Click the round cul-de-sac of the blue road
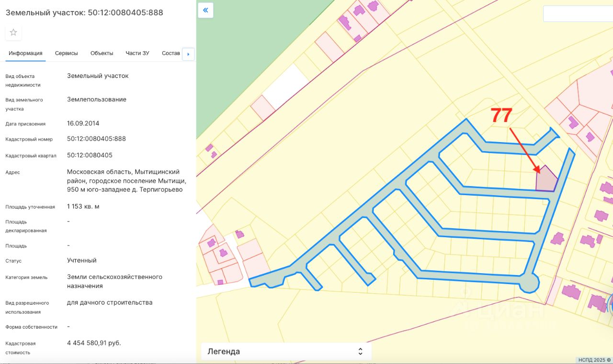 (x=529, y=283)
